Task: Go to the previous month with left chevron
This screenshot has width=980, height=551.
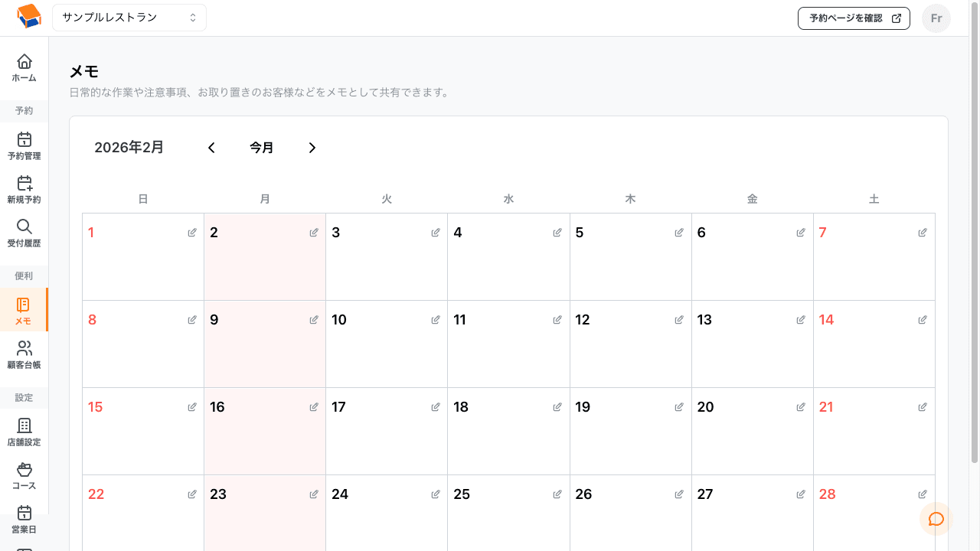Action: pyautogui.click(x=212, y=148)
